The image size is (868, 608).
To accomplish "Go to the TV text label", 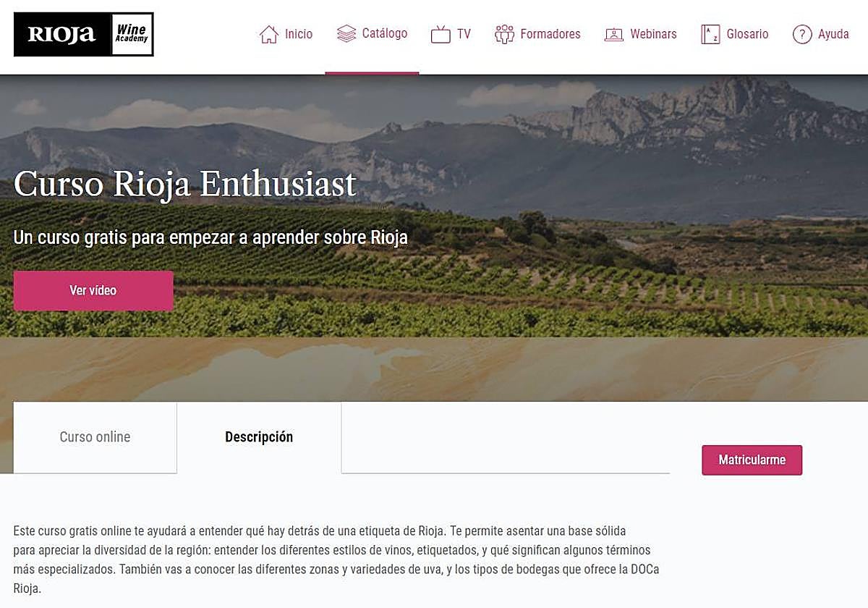I will point(464,34).
